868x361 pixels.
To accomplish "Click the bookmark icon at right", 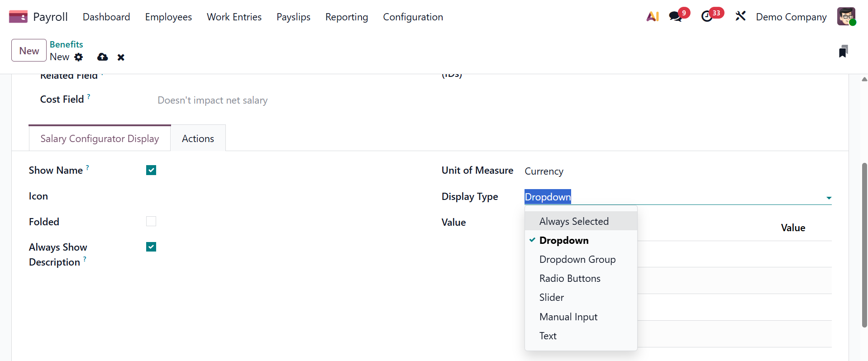I will [x=843, y=52].
